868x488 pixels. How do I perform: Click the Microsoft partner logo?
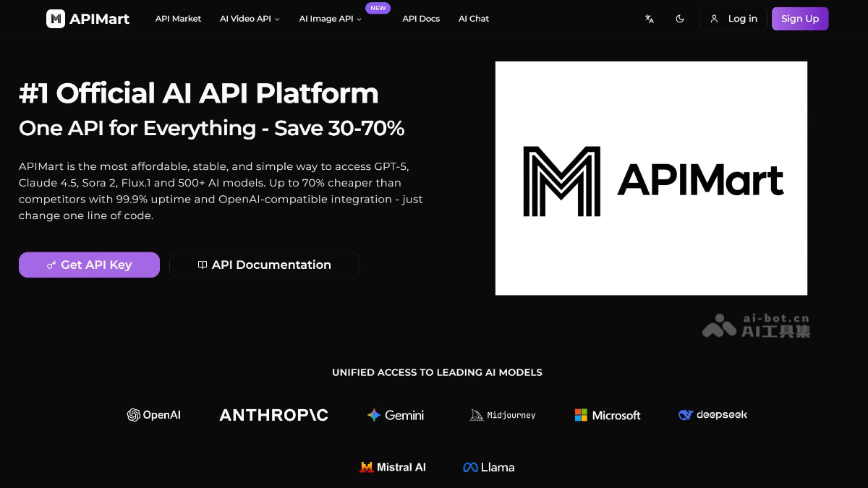tap(607, 415)
